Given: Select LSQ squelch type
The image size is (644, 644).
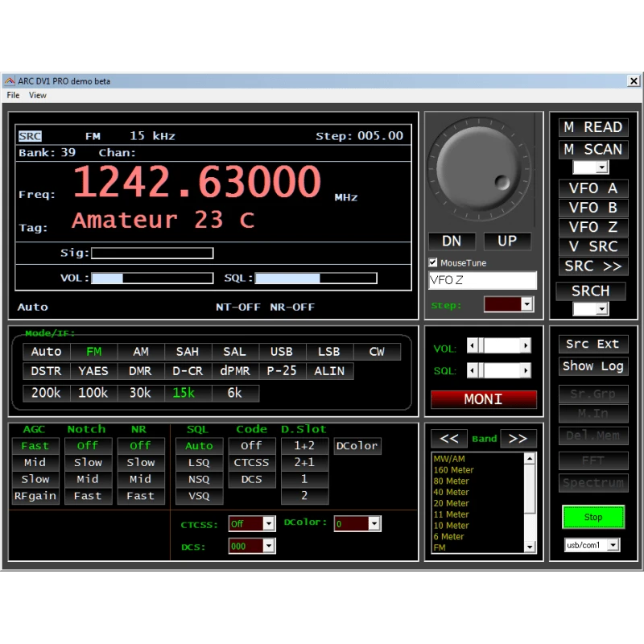Looking at the screenshot, I should pyautogui.click(x=199, y=463).
